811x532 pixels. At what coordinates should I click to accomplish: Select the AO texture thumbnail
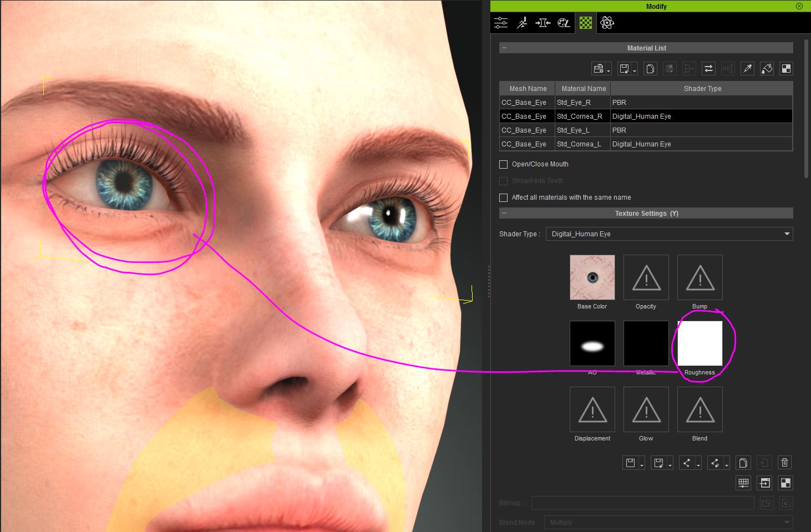coord(592,343)
